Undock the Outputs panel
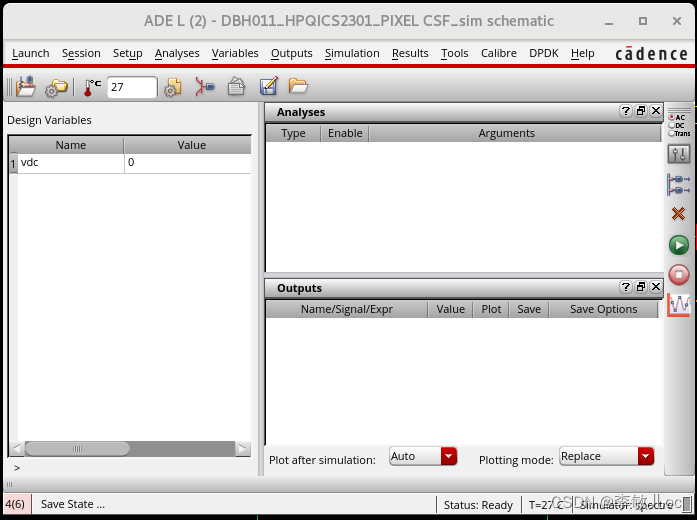Screen dimensions: 697x520 641,287
